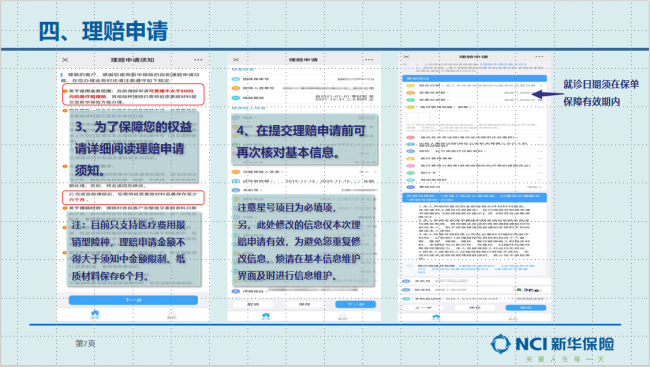Click 取消 on the middle 理赔申请 screen
650x367 pixels.
pos(253,304)
